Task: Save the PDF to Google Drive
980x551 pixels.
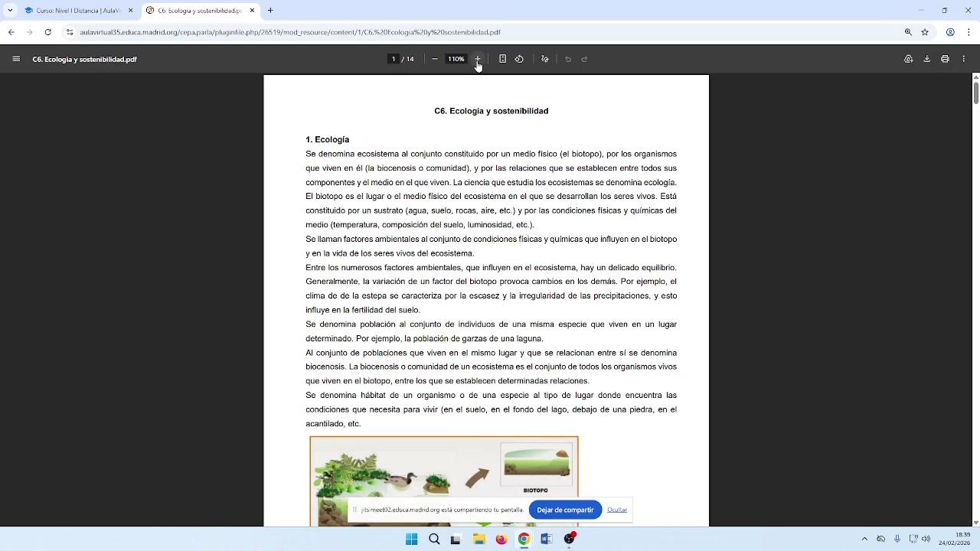Action: [x=909, y=59]
